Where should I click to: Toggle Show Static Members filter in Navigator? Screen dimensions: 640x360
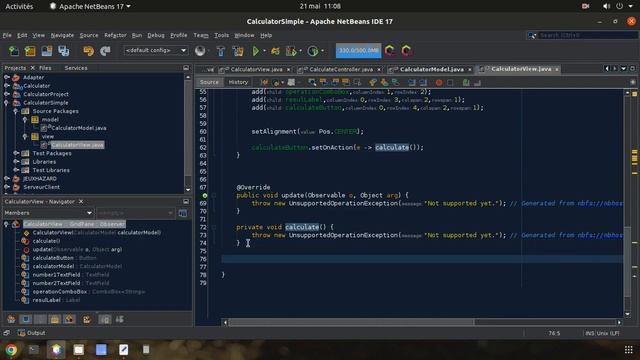(x=40, y=319)
